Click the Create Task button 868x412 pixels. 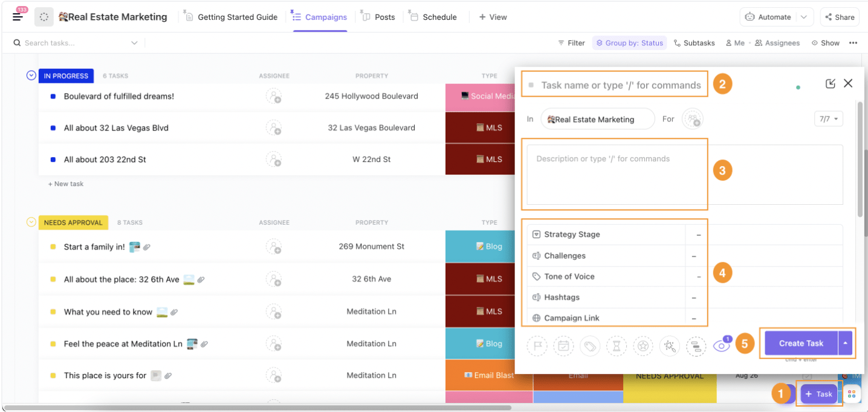(801, 343)
